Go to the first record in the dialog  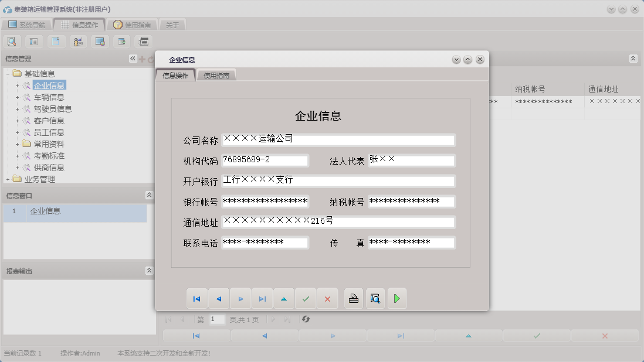pos(197,298)
